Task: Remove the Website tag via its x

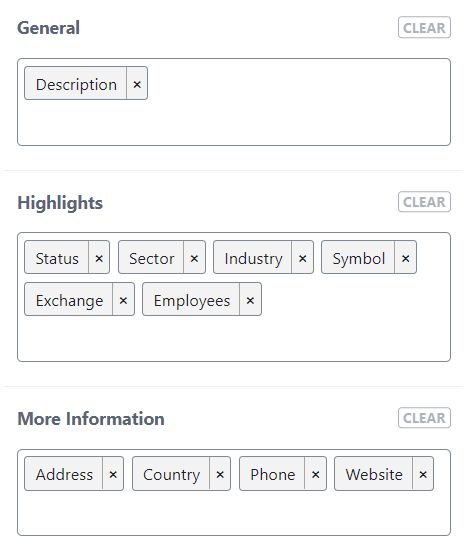Action: [423, 474]
